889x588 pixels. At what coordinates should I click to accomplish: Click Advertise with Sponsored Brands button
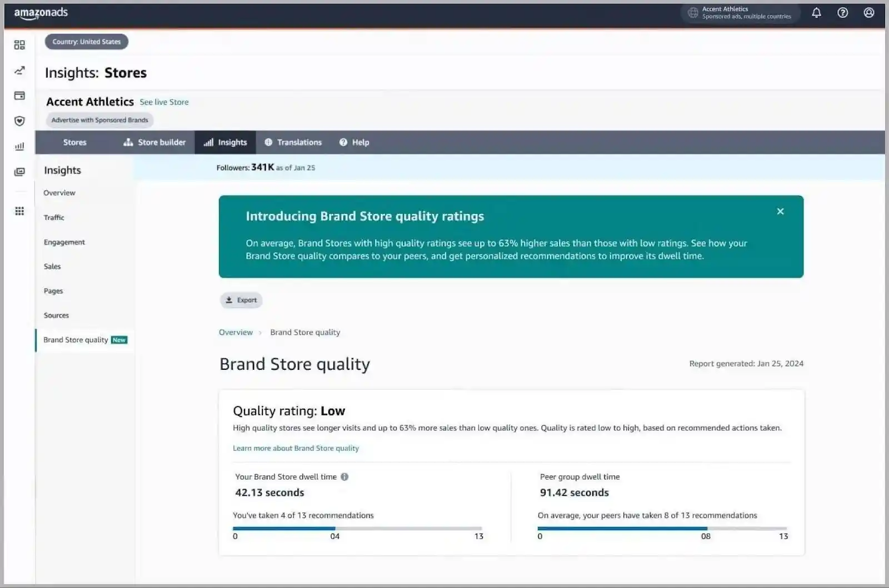point(100,120)
